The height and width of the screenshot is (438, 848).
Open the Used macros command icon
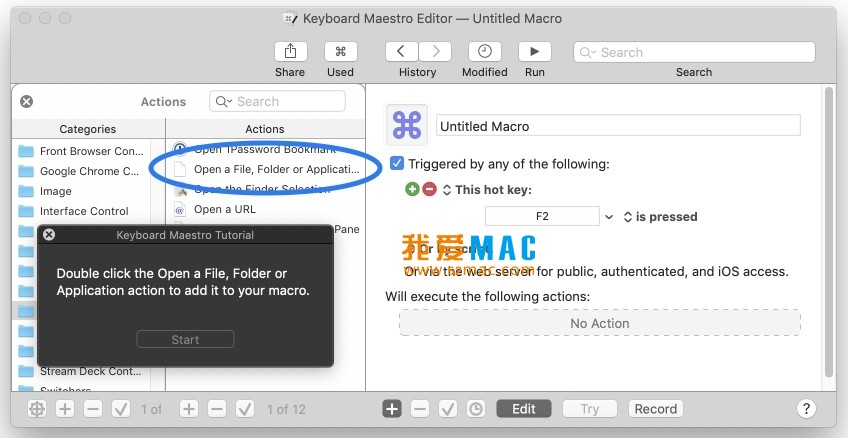[x=340, y=52]
